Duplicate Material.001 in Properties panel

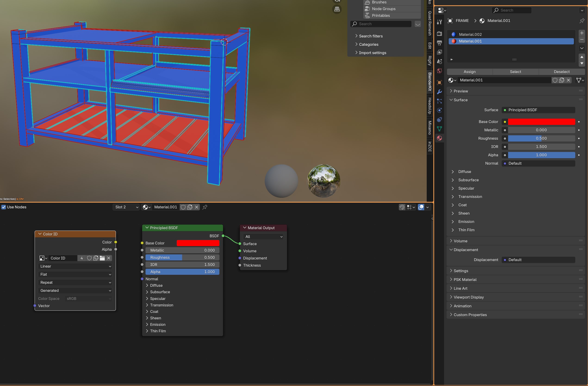[x=562, y=80]
